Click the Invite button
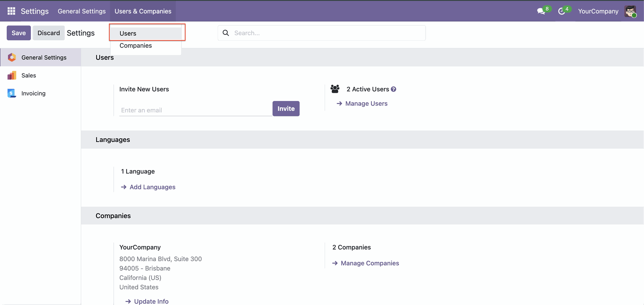Image resolution: width=644 pixels, height=305 pixels. (286, 109)
